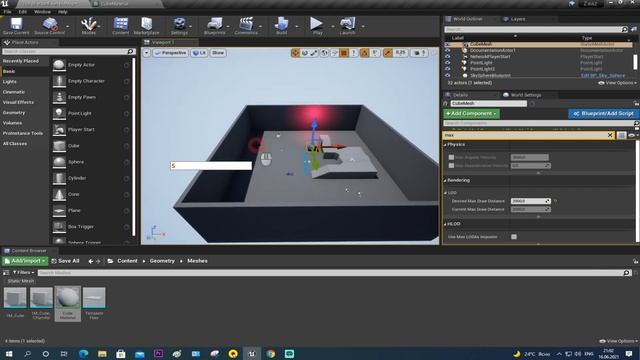Open the camera speed setting in viewport
This screenshot has height=360, width=640.
pos(419,53)
